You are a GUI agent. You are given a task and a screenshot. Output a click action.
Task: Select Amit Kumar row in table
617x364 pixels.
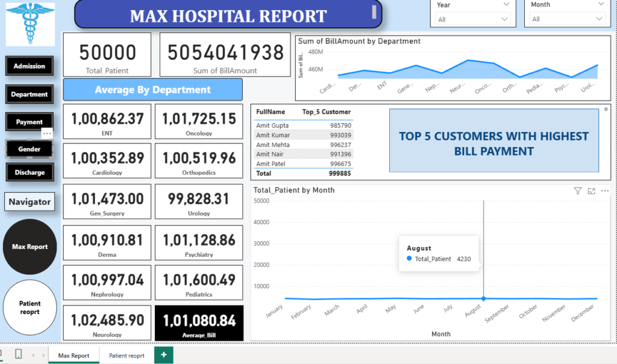coord(304,135)
